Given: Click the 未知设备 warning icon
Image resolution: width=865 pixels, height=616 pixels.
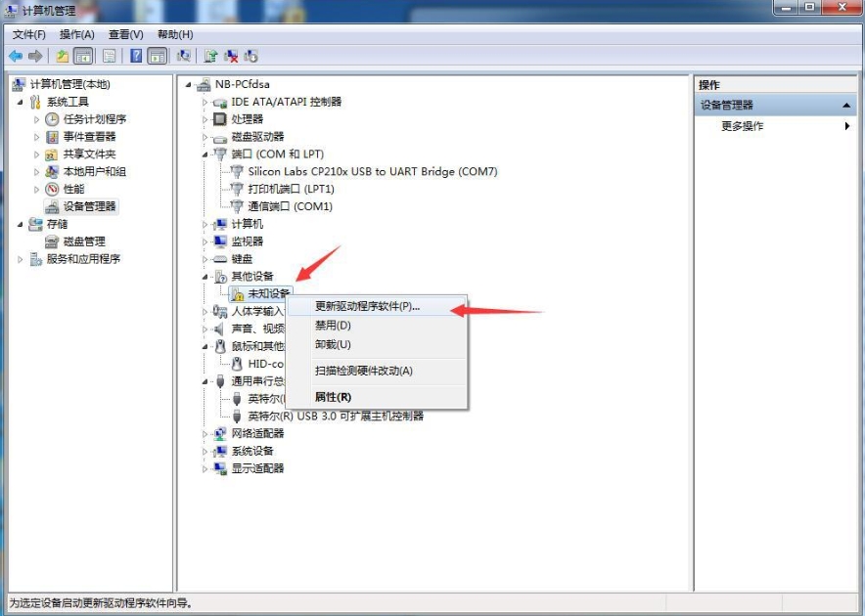Looking at the screenshot, I should point(237,293).
